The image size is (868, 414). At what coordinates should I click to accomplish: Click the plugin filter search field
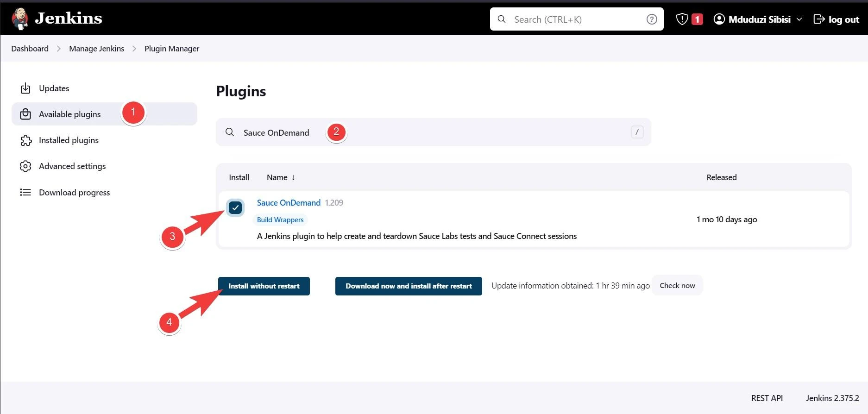434,132
